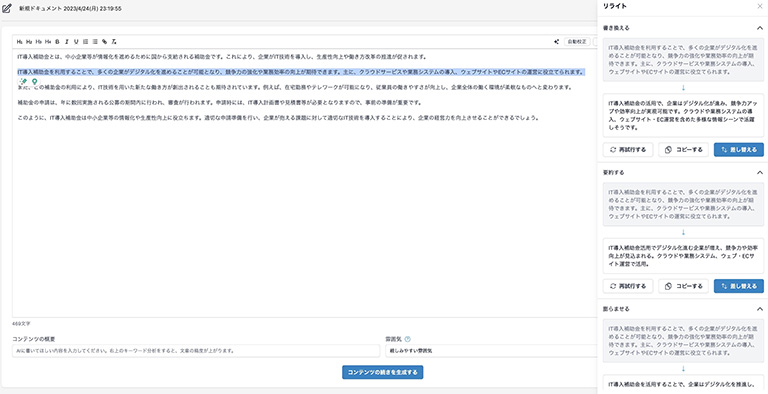Click 再試行する in 書き換える section
This screenshot has height=394, width=768.
click(628, 149)
